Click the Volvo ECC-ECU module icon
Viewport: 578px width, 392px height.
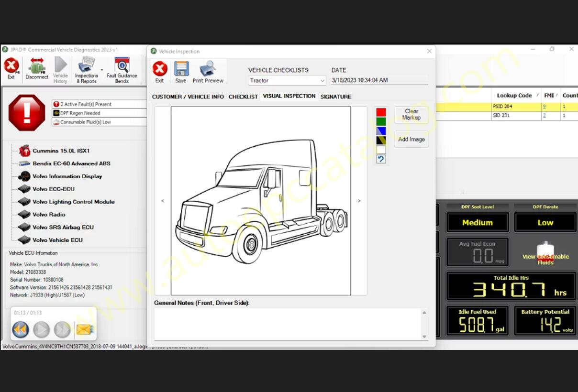pyautogui.click(x=24, y=189)
